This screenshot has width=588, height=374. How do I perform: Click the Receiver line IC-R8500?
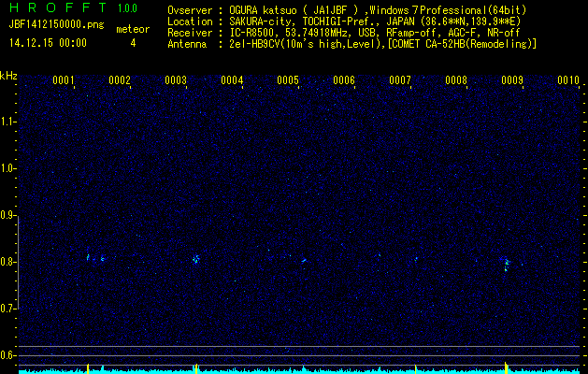[x=343, y=33]
